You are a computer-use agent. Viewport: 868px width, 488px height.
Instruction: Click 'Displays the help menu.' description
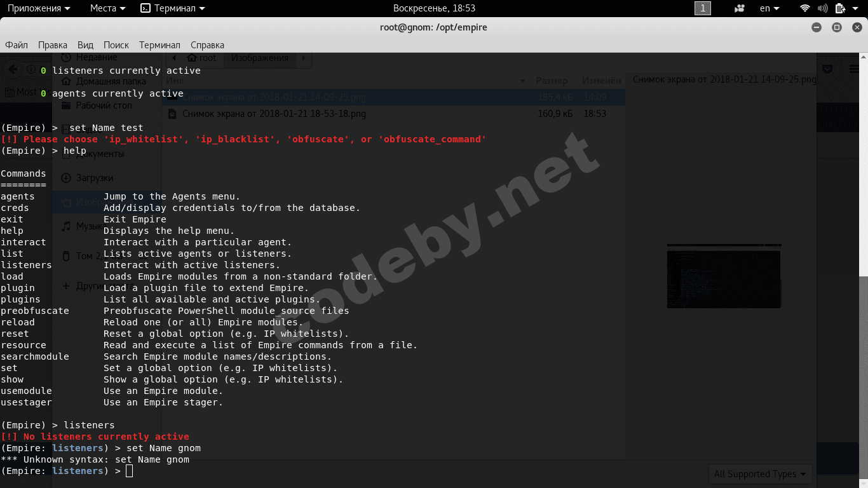[169, 231]
